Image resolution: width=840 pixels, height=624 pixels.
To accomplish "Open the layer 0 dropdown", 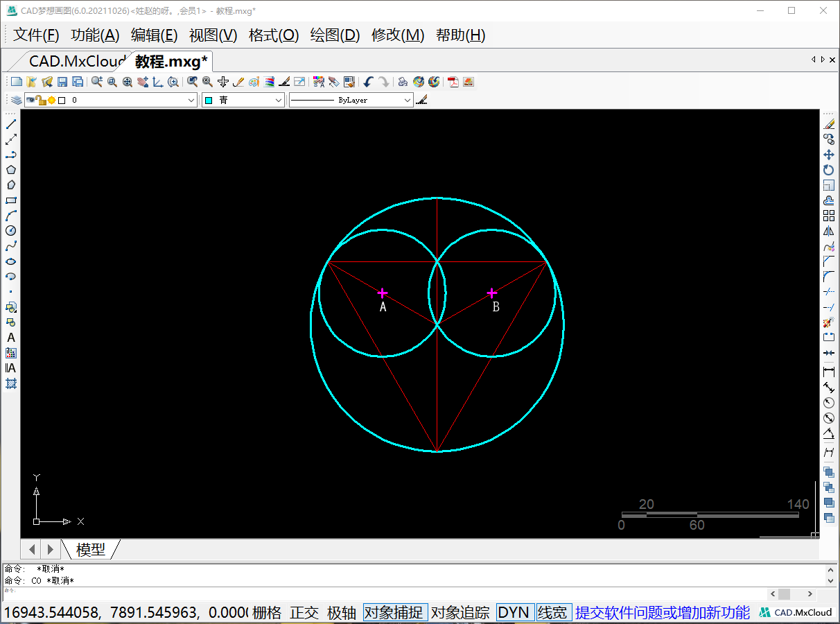I will (x=192, y=100).
